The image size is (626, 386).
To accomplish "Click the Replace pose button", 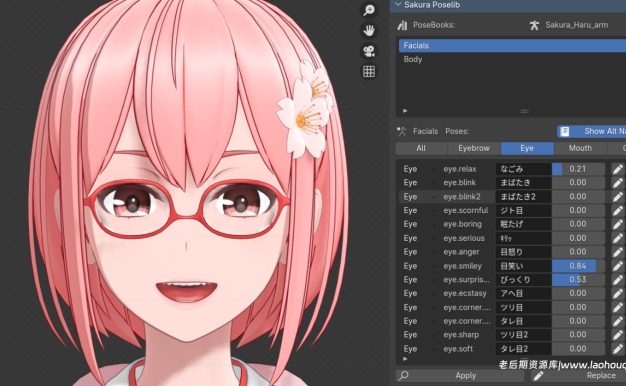I will (579, 376).
